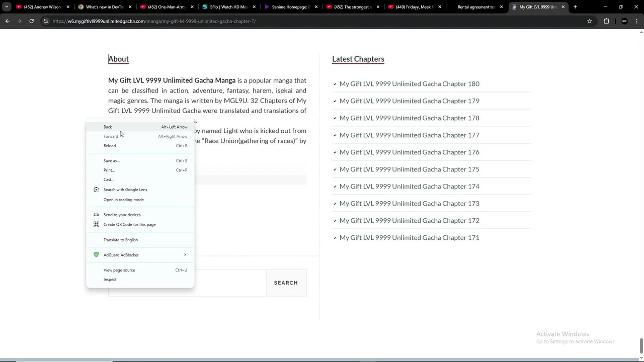Image resolution: width=644 pixels, height=362 pixels.
Task: Close the Andrew Wilson tab
Action: (x=68, y=7)
